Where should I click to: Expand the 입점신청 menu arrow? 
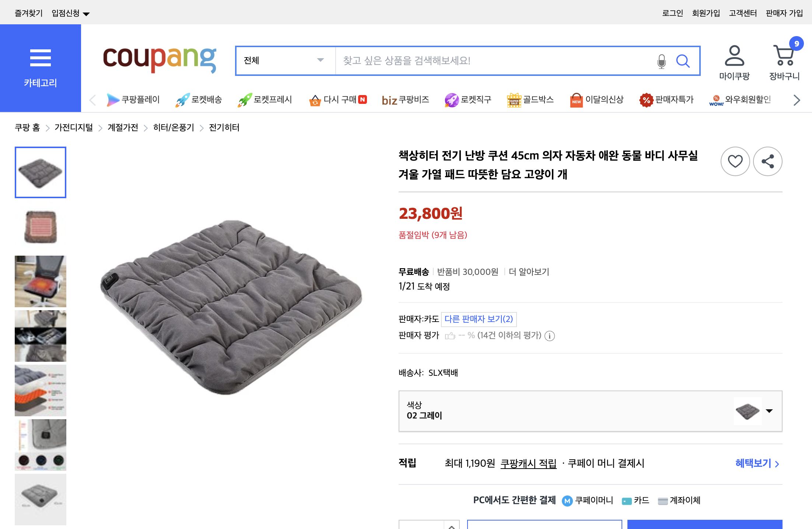(86, 13)
